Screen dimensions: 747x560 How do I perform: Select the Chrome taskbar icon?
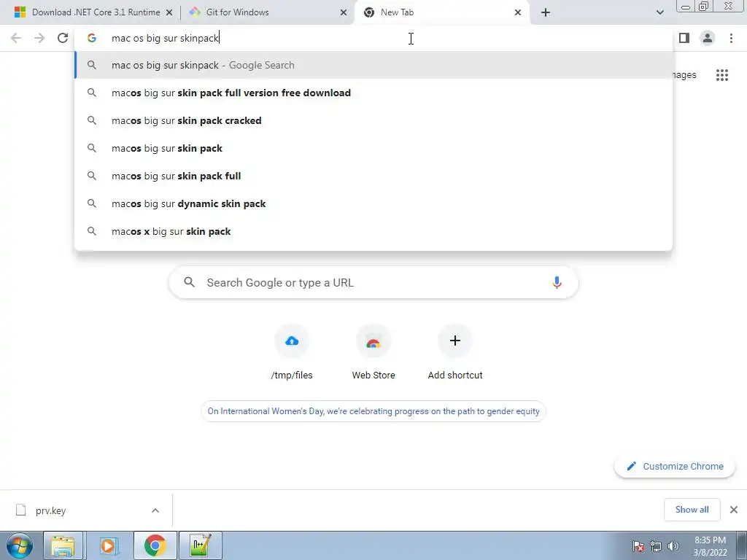155,545
